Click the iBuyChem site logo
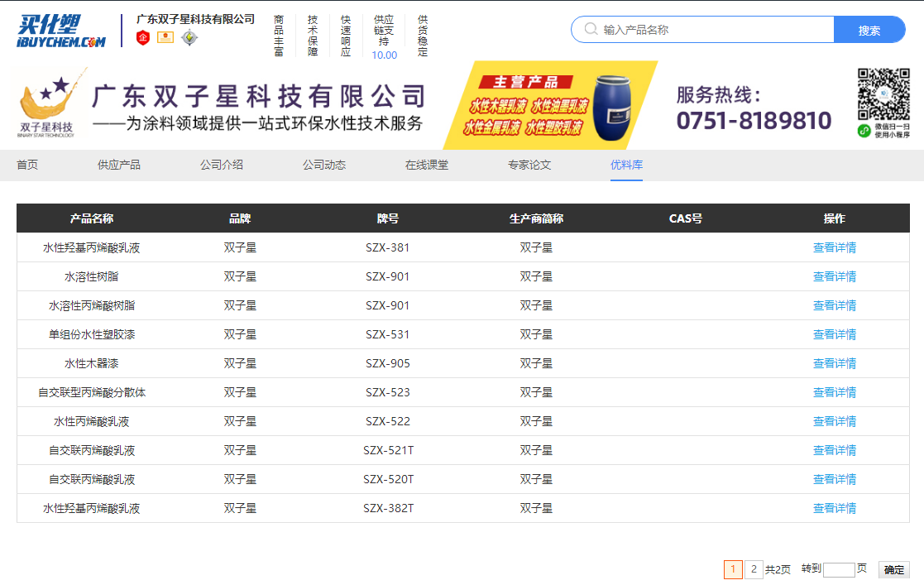The height and width of the screenshot is (585, 924). pos(61,31)
